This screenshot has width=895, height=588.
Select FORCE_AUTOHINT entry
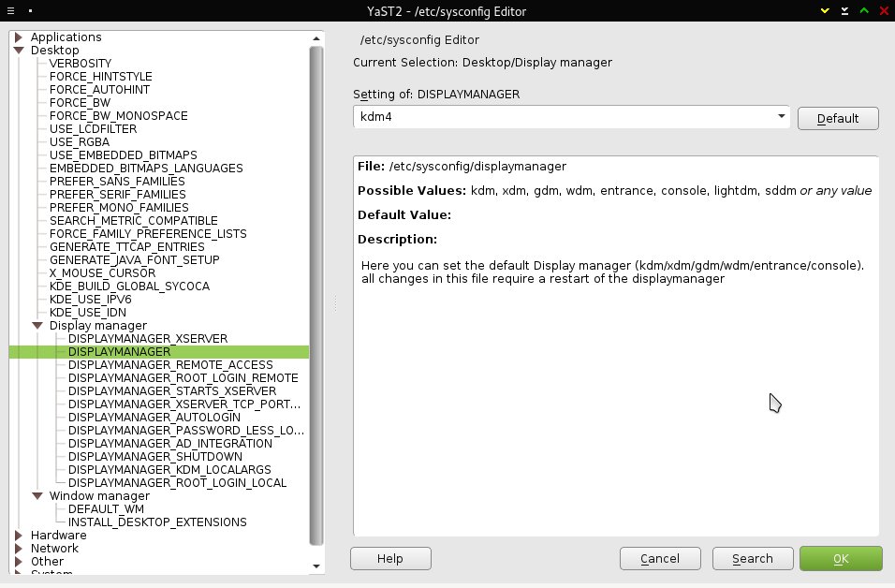click(100, 90)
